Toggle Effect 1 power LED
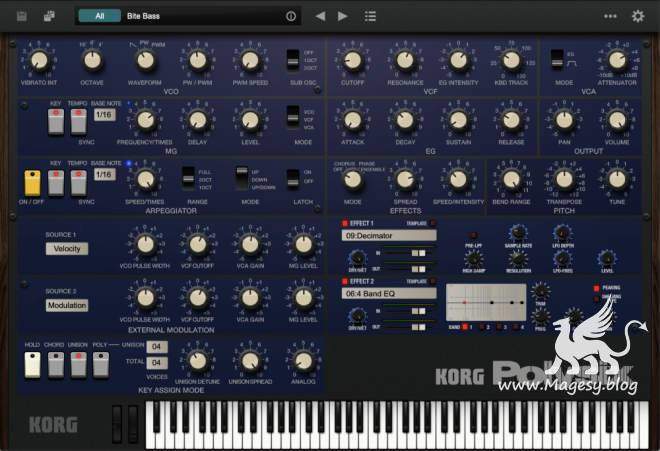 click(345, 223)
